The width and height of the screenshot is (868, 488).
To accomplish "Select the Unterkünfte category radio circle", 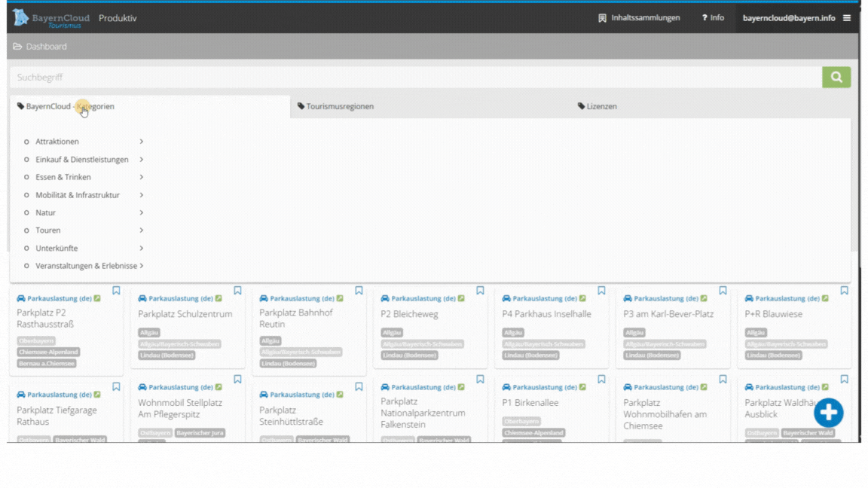I will tap(26, 249).
